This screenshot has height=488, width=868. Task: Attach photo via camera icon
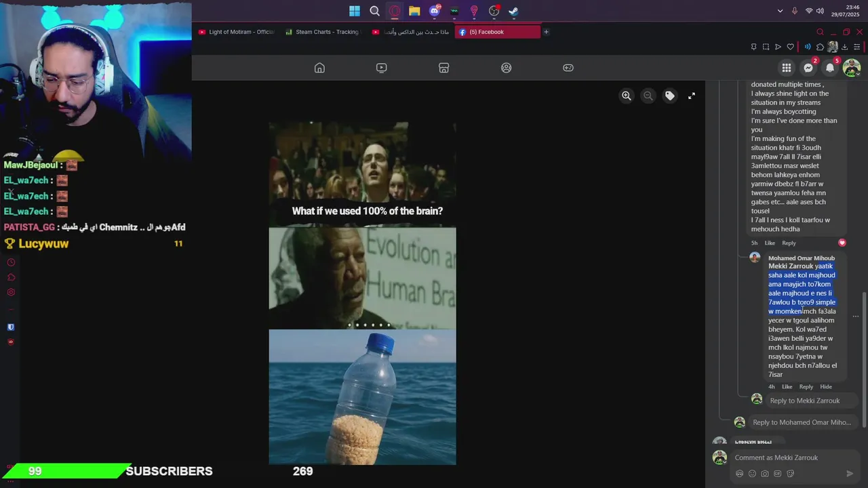(765, 474)
